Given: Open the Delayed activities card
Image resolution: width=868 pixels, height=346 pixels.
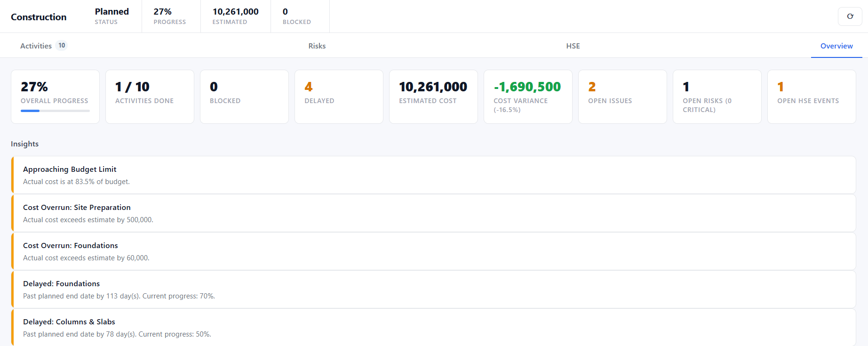Looking at the screenshot, I should click(339, 97).
